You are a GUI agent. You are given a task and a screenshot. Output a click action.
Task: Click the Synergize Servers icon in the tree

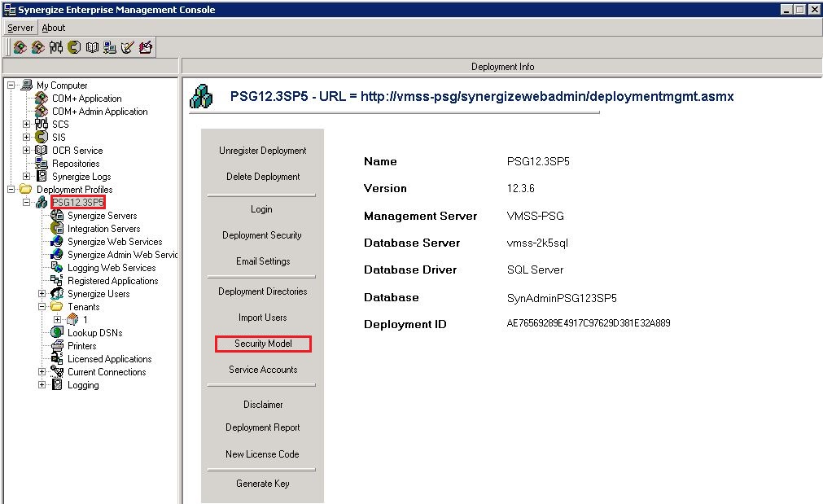[57, 215]
